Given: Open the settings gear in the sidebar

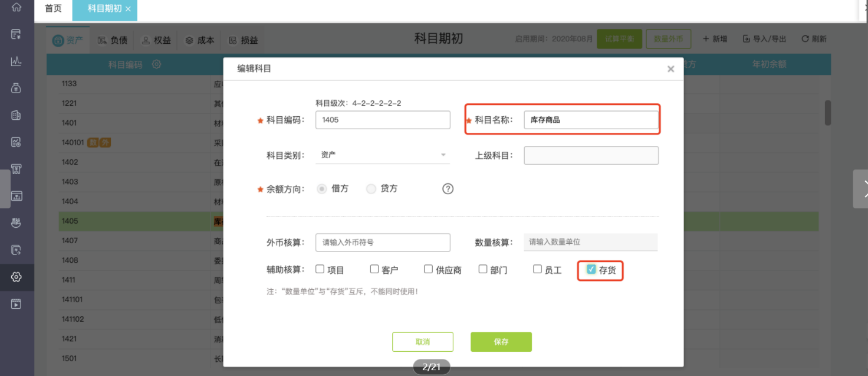Looking at the screenshot, I should [17, 277].
